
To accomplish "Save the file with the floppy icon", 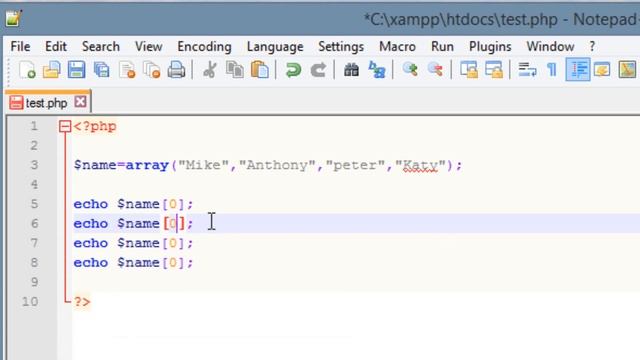I will pos(76,70).
